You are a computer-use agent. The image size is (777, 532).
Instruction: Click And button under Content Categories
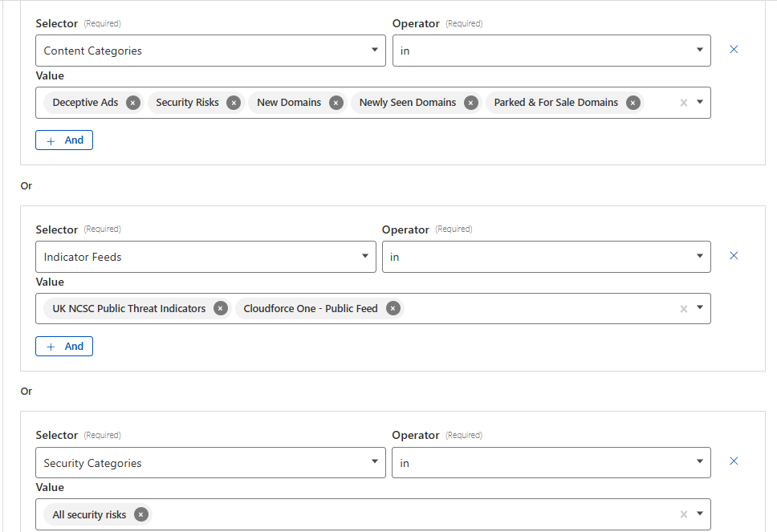click(x=64, y=140)
